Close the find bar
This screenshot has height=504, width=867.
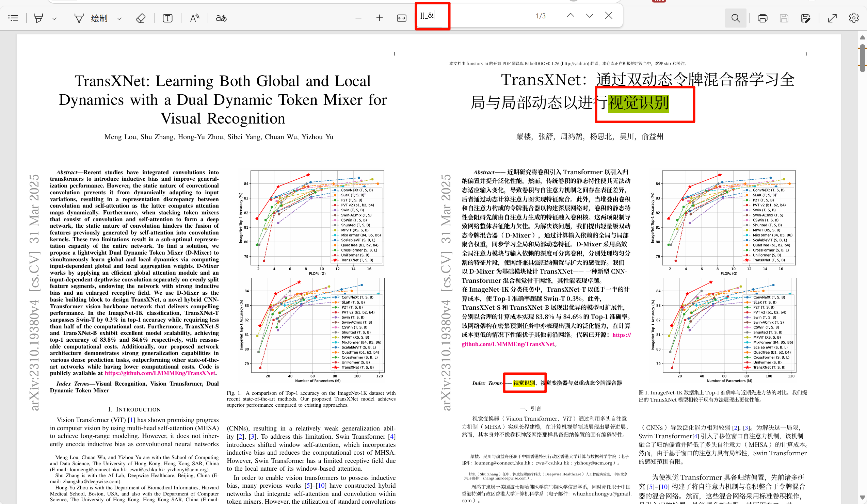coord(609,15)
